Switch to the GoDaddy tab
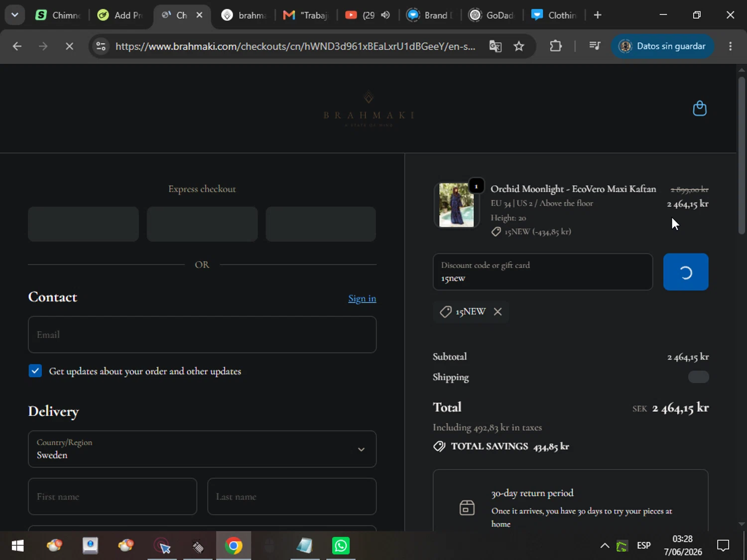747x560 pixels. pyautogui.click(x=492, y=15)
